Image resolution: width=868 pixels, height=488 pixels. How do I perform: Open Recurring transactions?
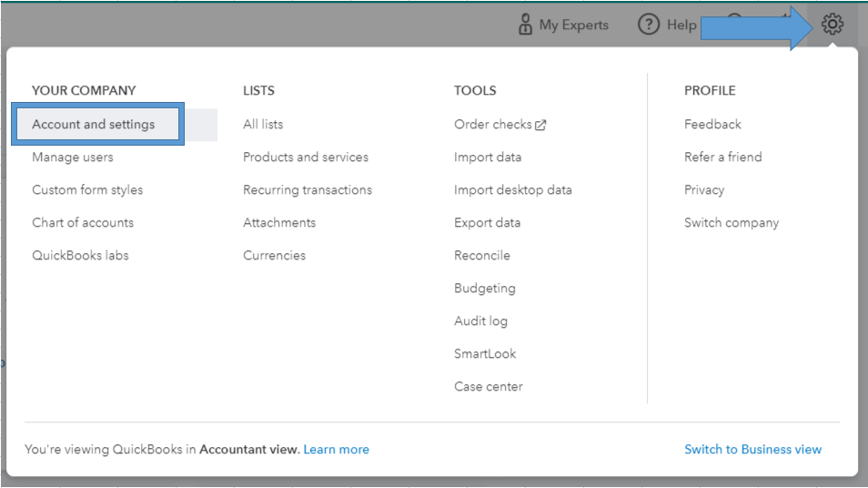(x=308, y=190)
